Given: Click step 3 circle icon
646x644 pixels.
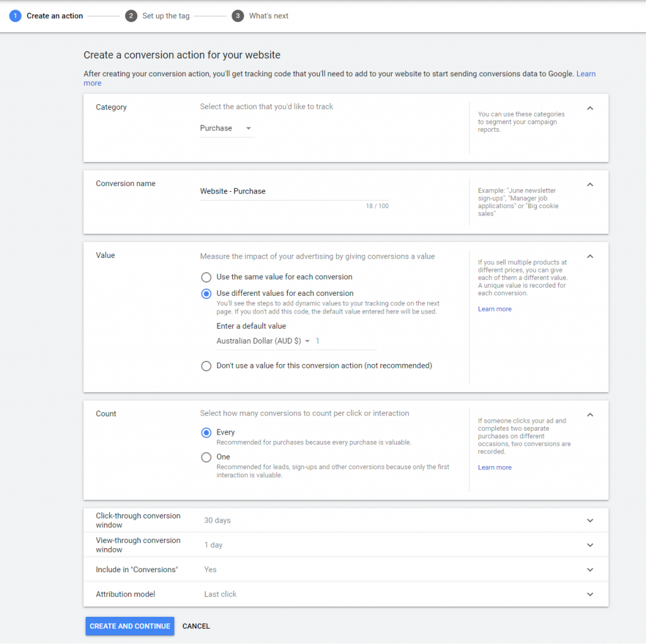Looking at the screenshot, I should click(x=238, y=16).
